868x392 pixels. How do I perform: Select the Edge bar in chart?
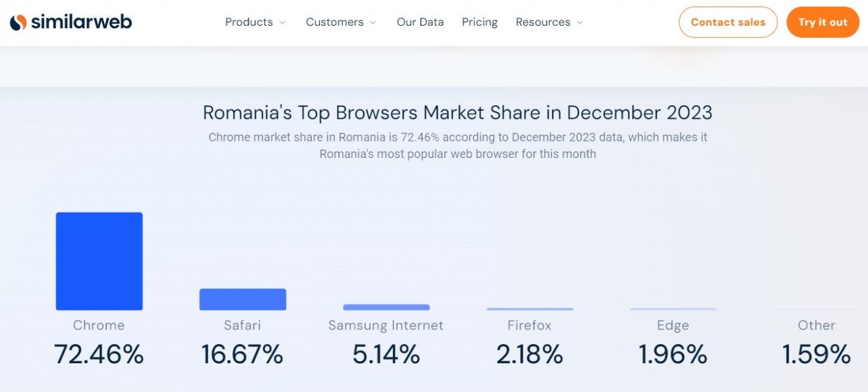pos(673,309)
